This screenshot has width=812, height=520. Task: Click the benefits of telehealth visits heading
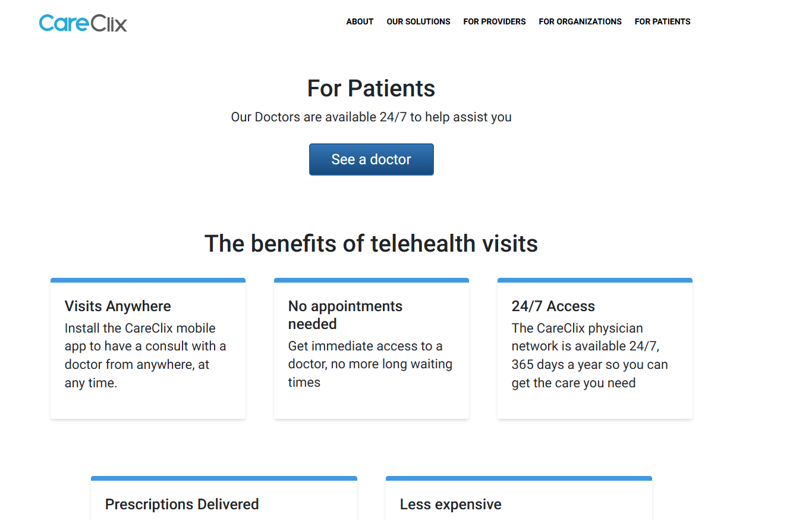coord(372,243)
